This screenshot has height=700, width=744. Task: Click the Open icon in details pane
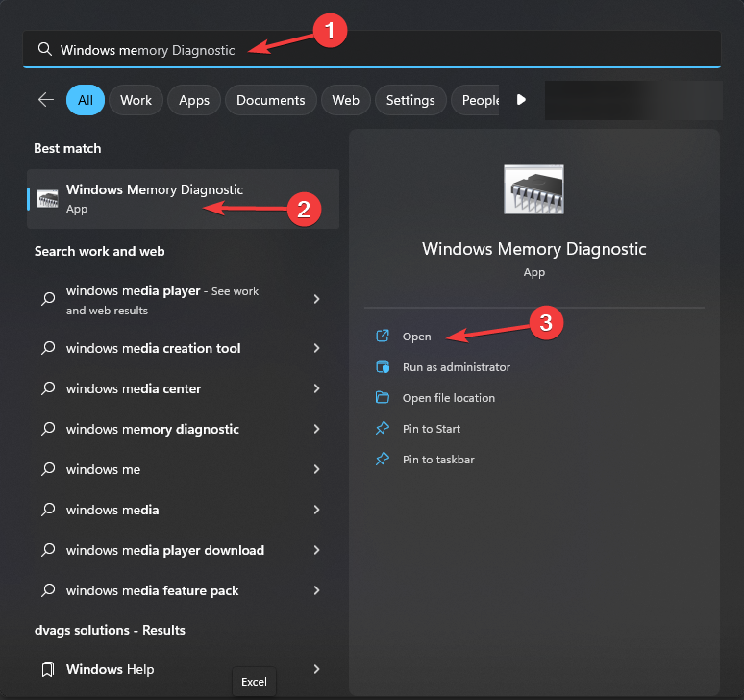tap(383, 336)
